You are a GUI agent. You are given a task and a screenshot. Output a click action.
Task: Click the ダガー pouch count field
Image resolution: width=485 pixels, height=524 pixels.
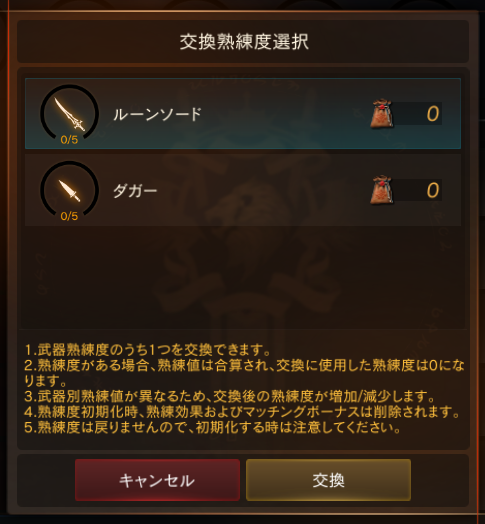418,190
